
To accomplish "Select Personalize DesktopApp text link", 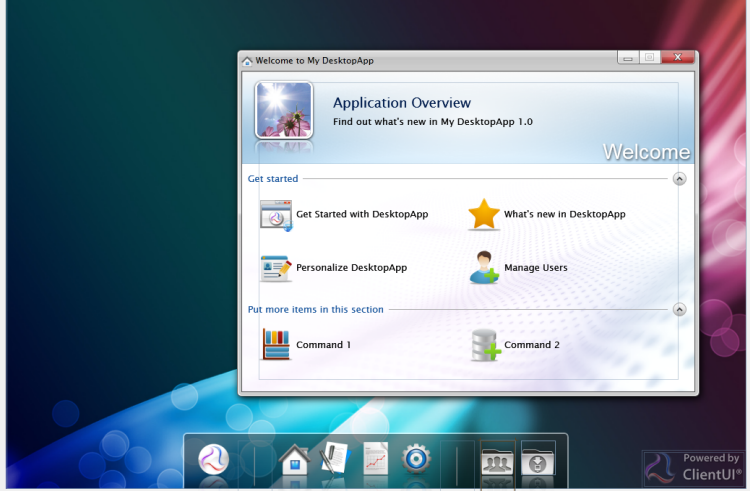I will [352, 268].
